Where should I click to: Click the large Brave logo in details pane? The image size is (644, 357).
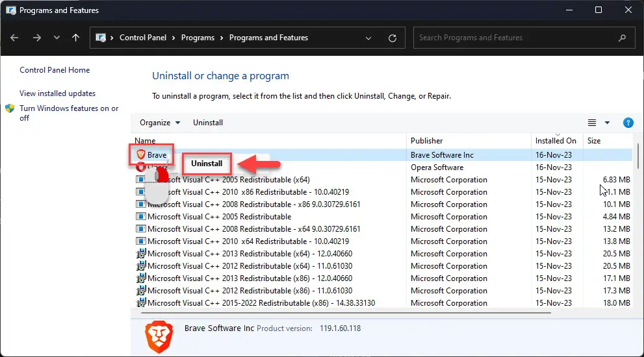pos(159,337)
